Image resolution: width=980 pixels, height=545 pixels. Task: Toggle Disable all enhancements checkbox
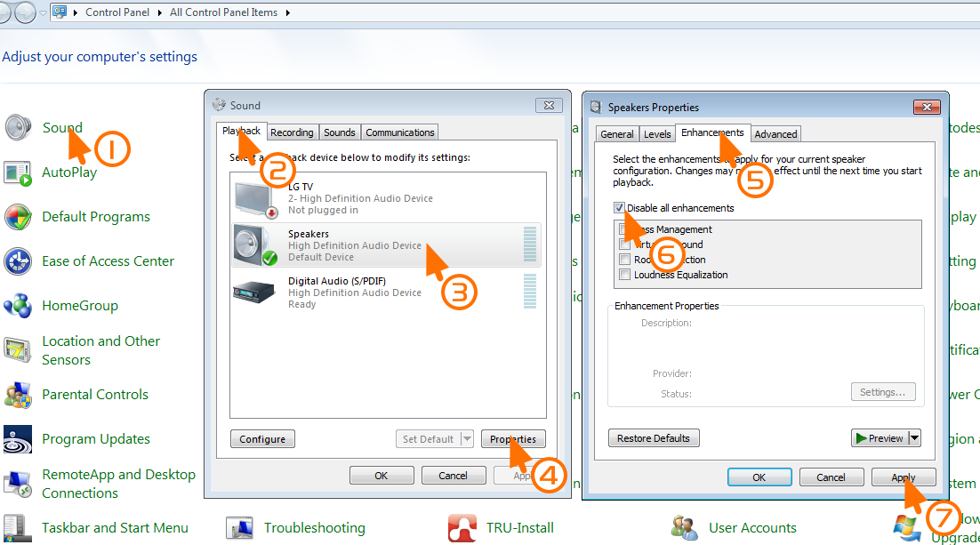pos(619,207)
